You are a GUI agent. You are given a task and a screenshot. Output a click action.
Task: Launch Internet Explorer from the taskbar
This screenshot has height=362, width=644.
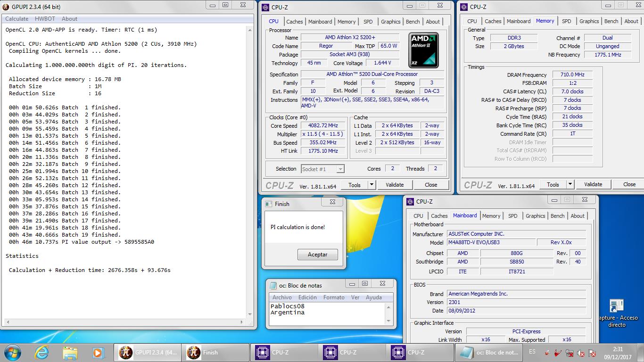(x=42, y=352)
